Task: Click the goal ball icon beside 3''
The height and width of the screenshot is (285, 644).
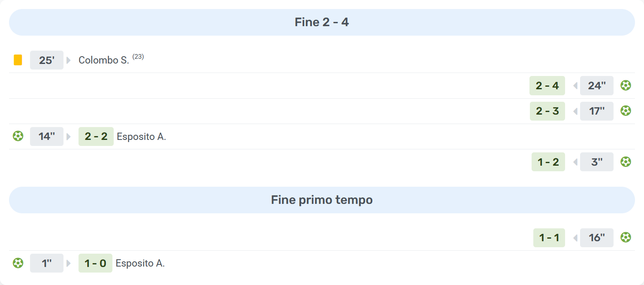Action: 626,162
